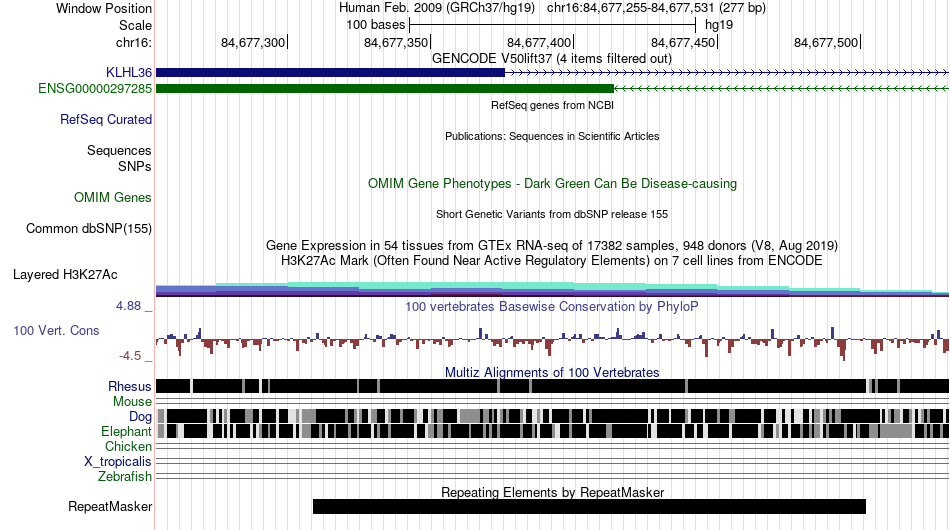Click the Human Feb. 2009 (GRCh37/hg19) assembly text

[x=437, y=8]
